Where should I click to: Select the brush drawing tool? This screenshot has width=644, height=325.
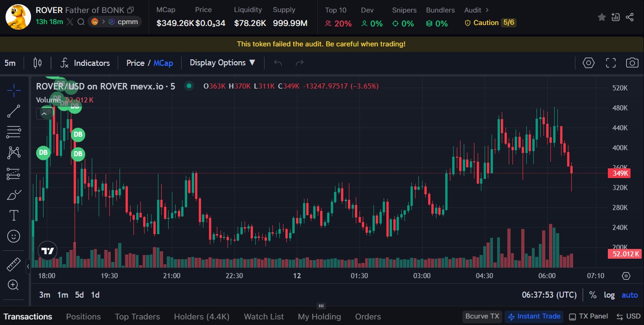click(x=14, y=195)
